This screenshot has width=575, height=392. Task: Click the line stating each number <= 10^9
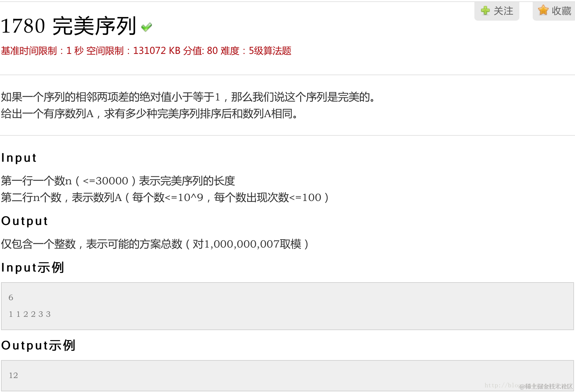[165, 198]
